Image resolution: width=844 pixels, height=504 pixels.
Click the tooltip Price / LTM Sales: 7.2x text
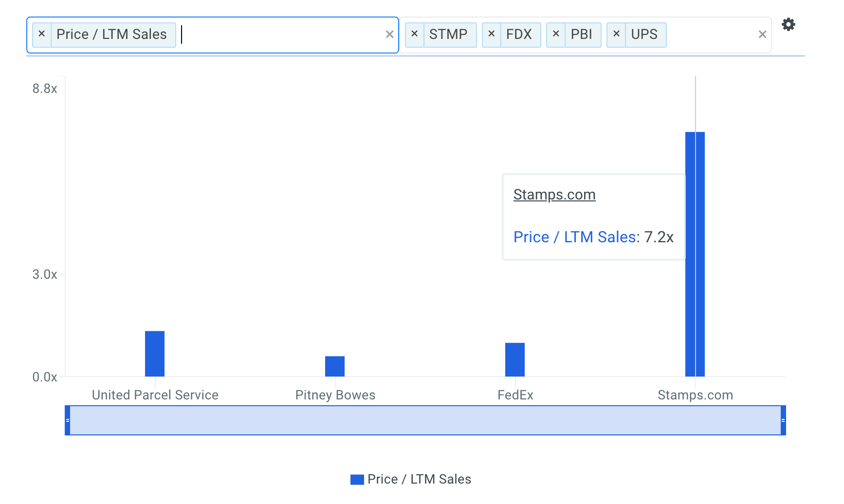(593, 237)
